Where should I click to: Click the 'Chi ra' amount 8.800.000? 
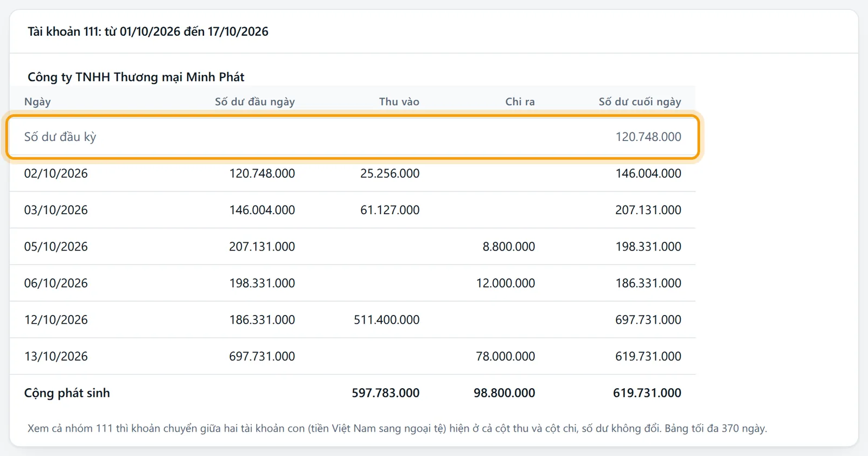509,247
